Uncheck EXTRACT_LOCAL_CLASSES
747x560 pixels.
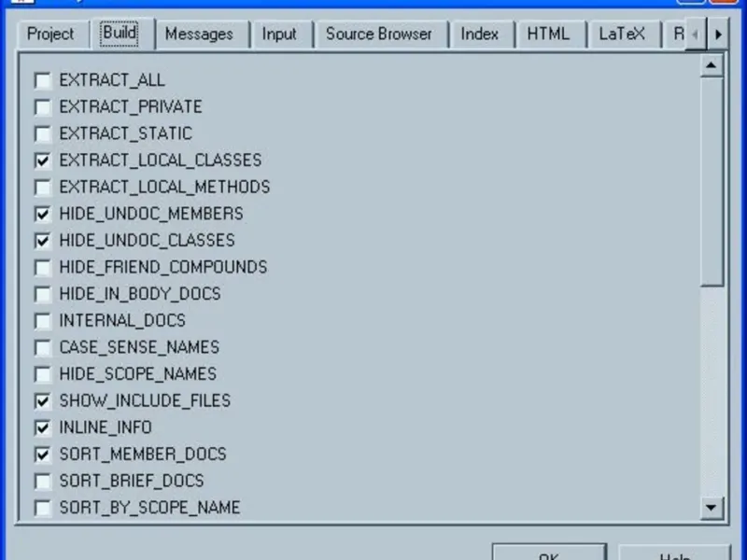pyautogui.click(x=43, y=161)
